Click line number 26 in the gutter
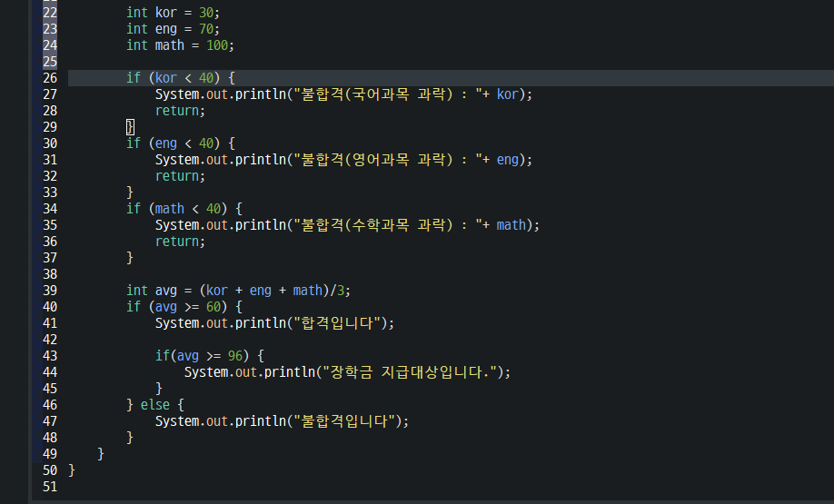The height and width of the screenshot is (504, 834). pos(50,78)
